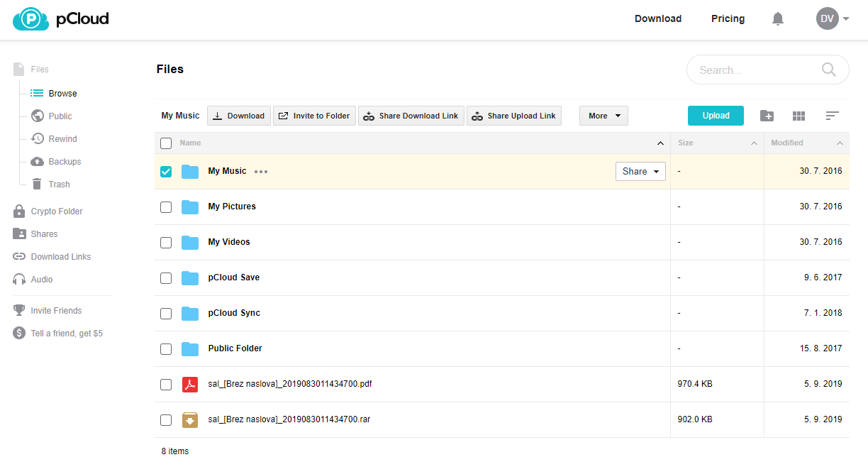This screenshot has width=868, height=462.
Task: Open the Download link in header
Action: pos(658,19)
